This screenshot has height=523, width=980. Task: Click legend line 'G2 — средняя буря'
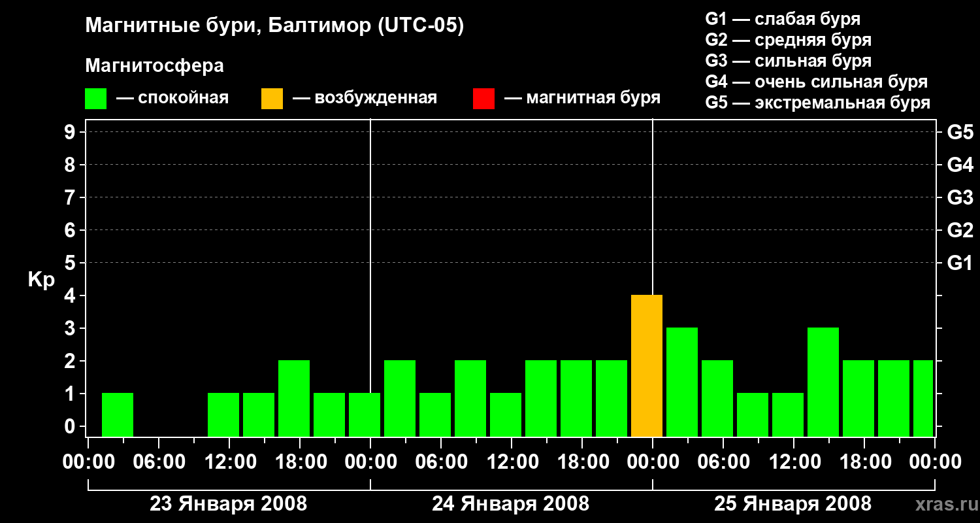click(789, 40)
